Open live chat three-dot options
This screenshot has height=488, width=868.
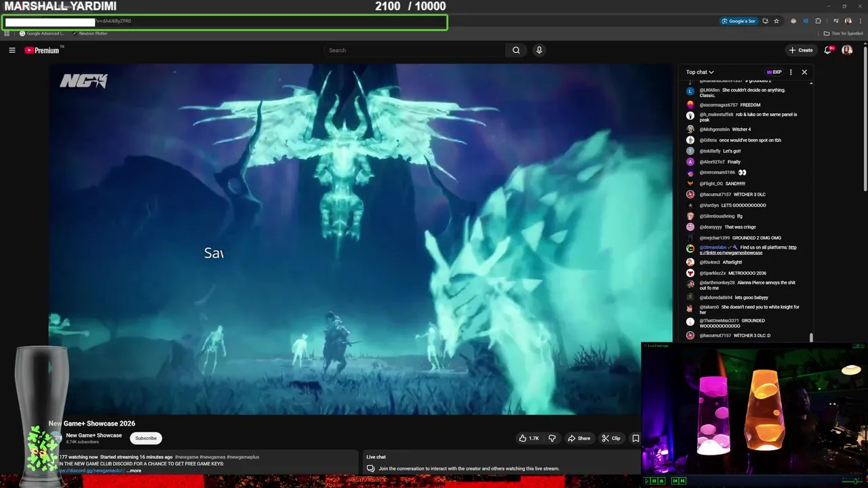791,72
